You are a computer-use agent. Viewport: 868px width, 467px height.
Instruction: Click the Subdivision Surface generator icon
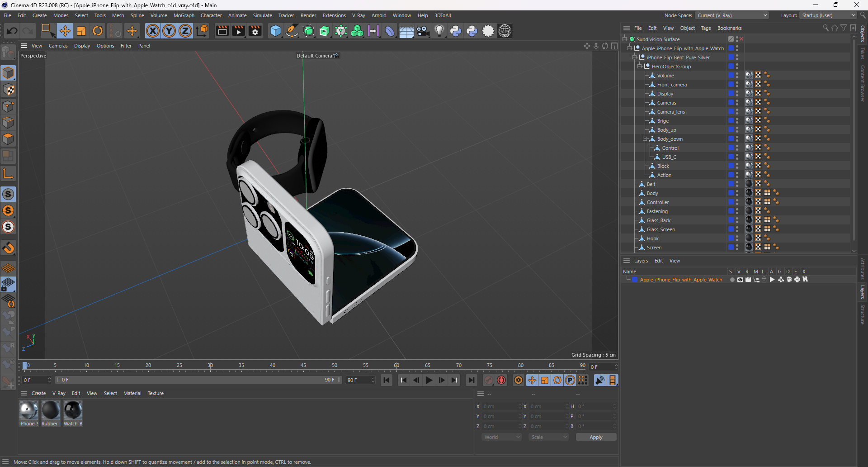tap(308, 31)
